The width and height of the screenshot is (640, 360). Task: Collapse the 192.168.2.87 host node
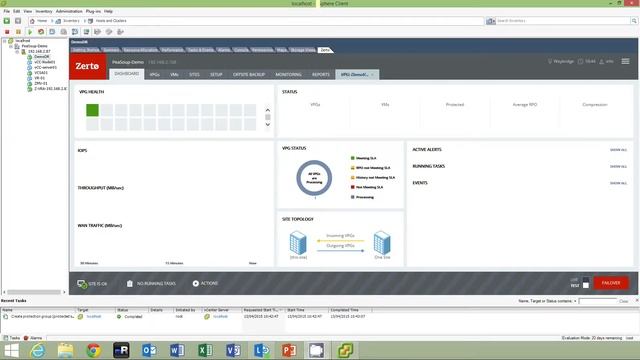click(x=17, y=51)
